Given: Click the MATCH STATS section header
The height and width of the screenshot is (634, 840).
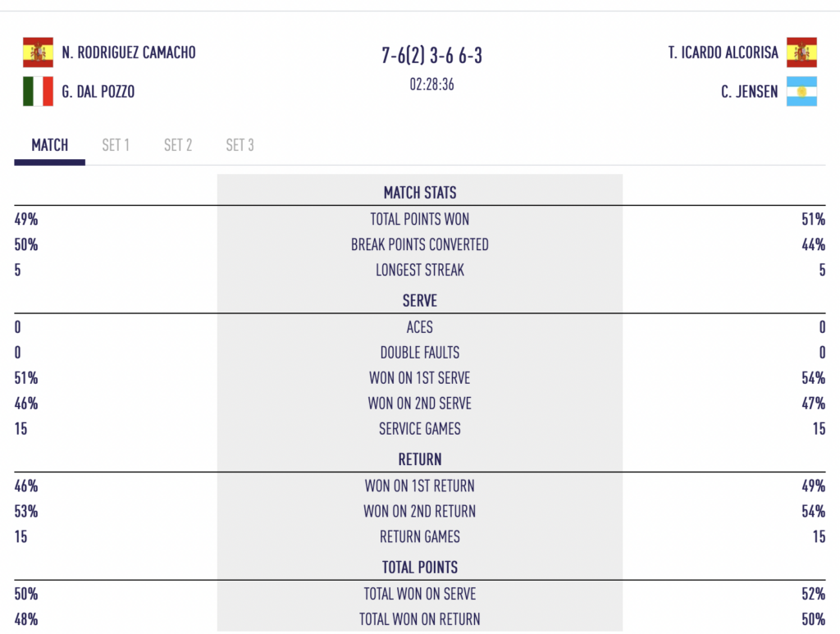Looking at the screenshot, I should click(420, 193).
